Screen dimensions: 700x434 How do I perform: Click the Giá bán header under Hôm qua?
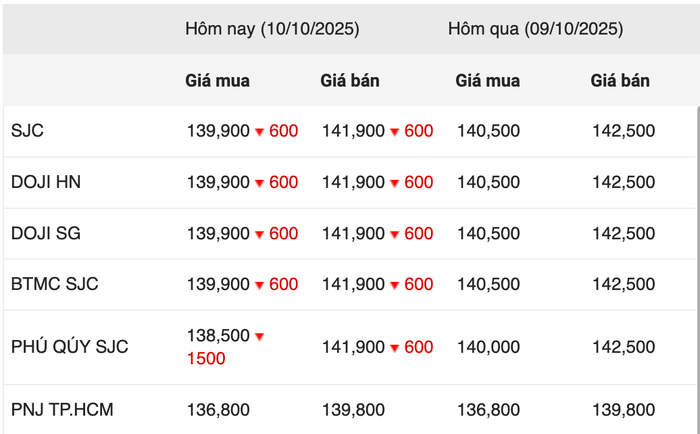pos(620,80)
